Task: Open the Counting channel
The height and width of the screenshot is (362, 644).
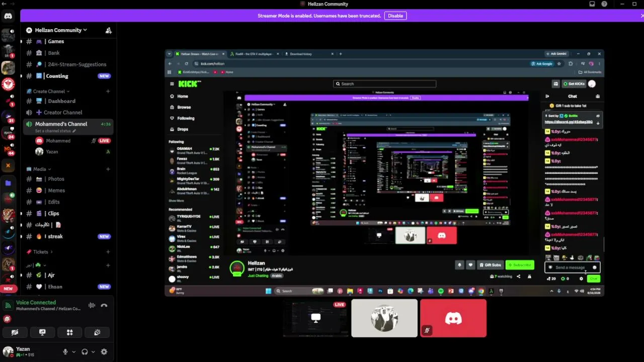Action: (68, 76)
